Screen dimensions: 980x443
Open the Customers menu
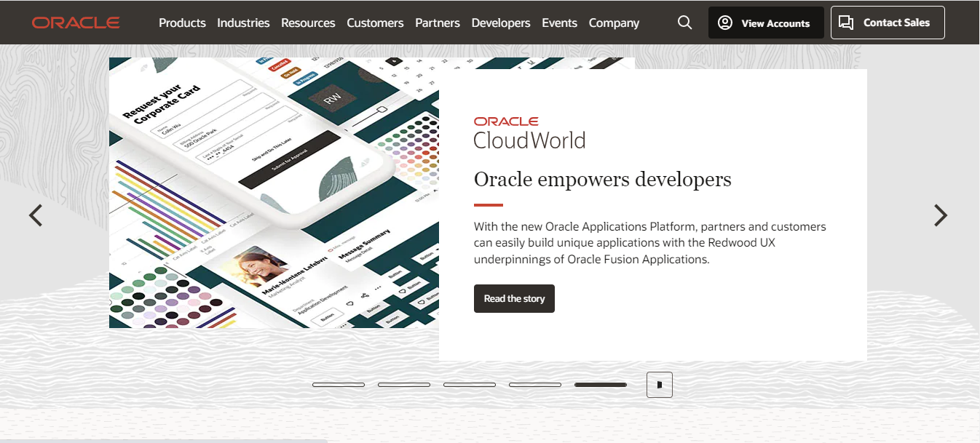click(375, 23)
